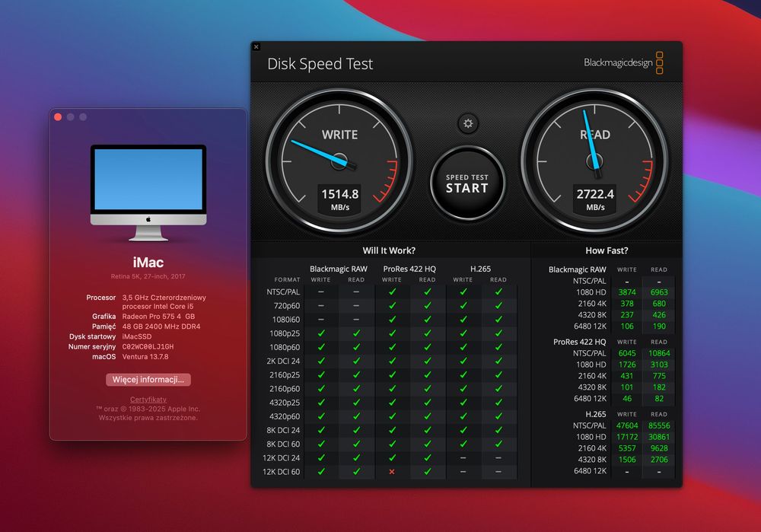The height and width of the screenshot is (532, 761).
Task: Click ProRes 422 HQ column header in Will It Work
Action: coord(409,269)
